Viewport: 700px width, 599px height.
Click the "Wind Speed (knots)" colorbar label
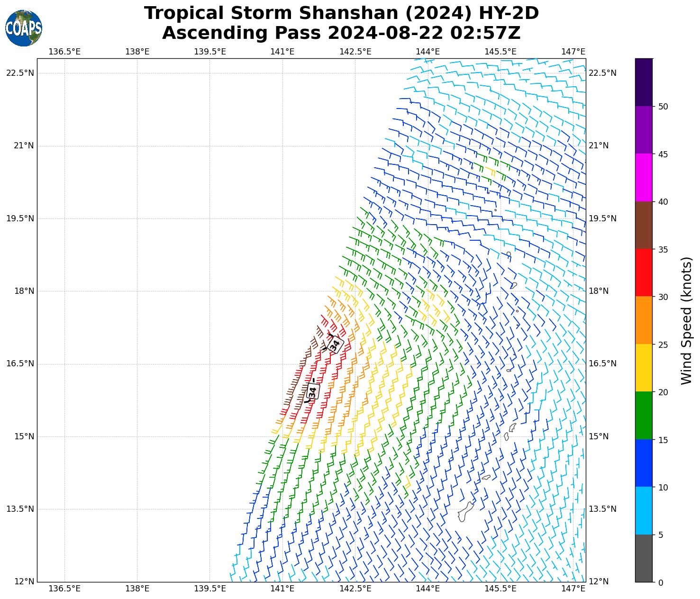686,320
